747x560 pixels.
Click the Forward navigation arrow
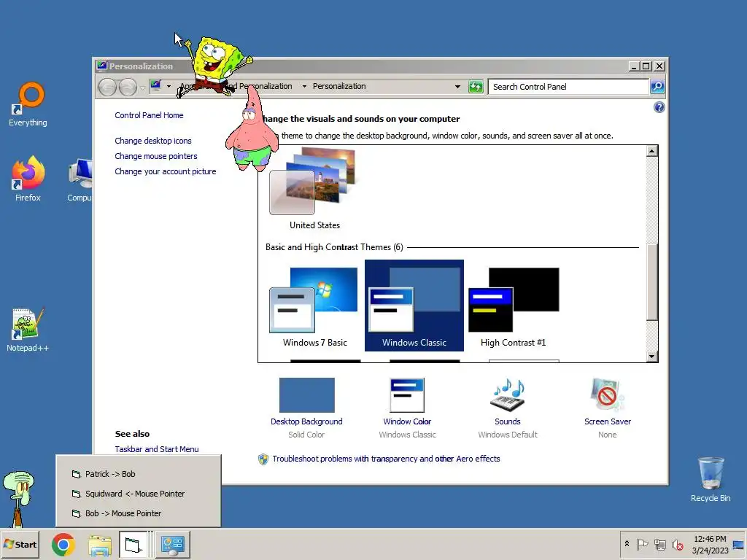click(128, 87)
